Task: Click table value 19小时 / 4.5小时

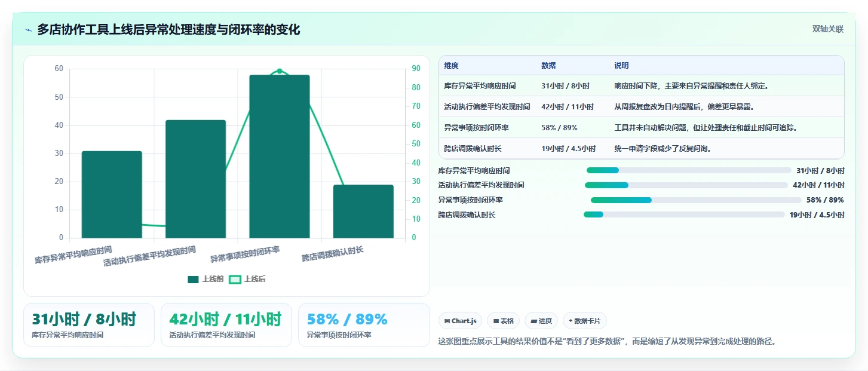Action: [569, 148]
